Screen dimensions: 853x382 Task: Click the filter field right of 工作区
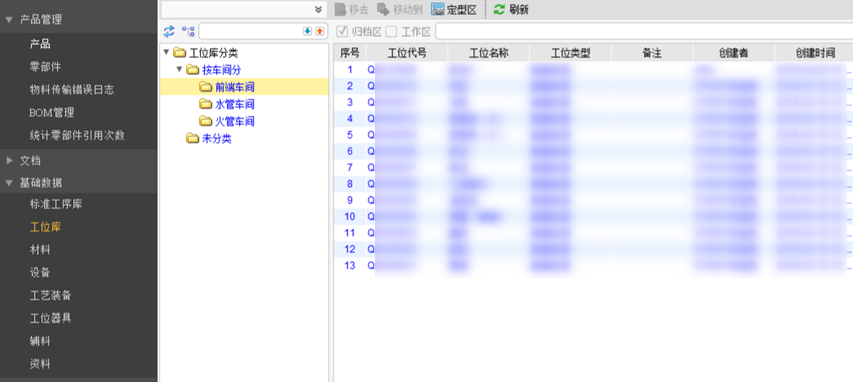(x=644, y=32)
